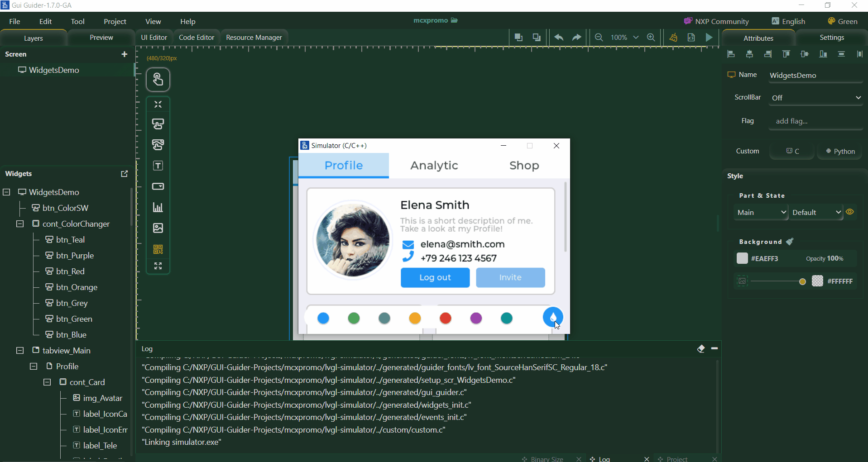Collapse the cont_ColorChanger tree node
The height and width of the screenshot is (462, 868).
coord(20,224)
